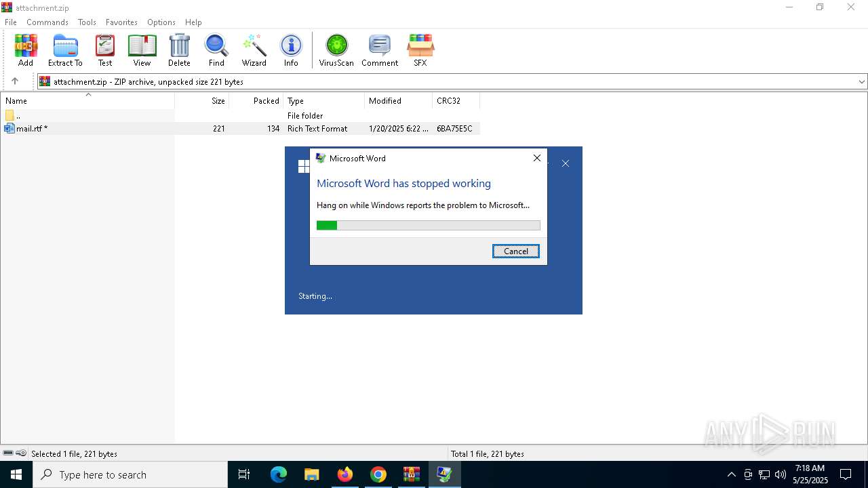Open the Commands menu
Viewport: 868px width, 488px height.
pyautogui.click(x=47, y=22)
